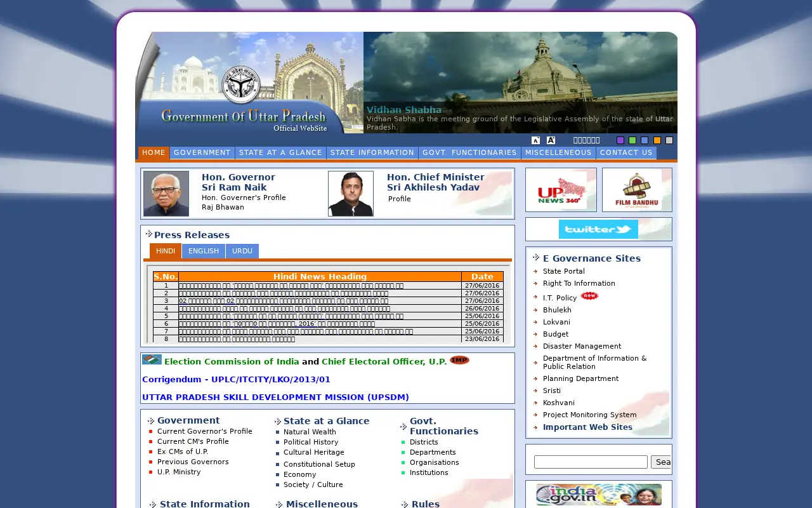Open the CONTACT US menu item
Viewport: 812px width, 508px height.
pyautogui.click(x=626, y=153)
